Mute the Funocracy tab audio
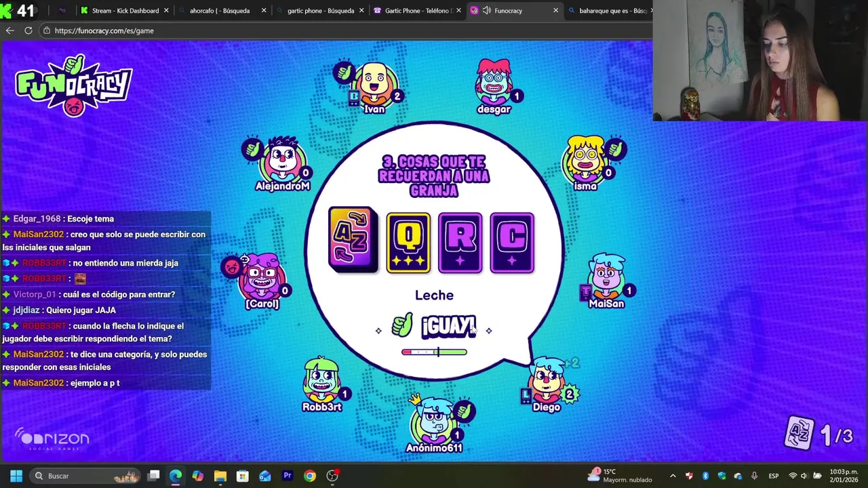 [x=486, y=10]
